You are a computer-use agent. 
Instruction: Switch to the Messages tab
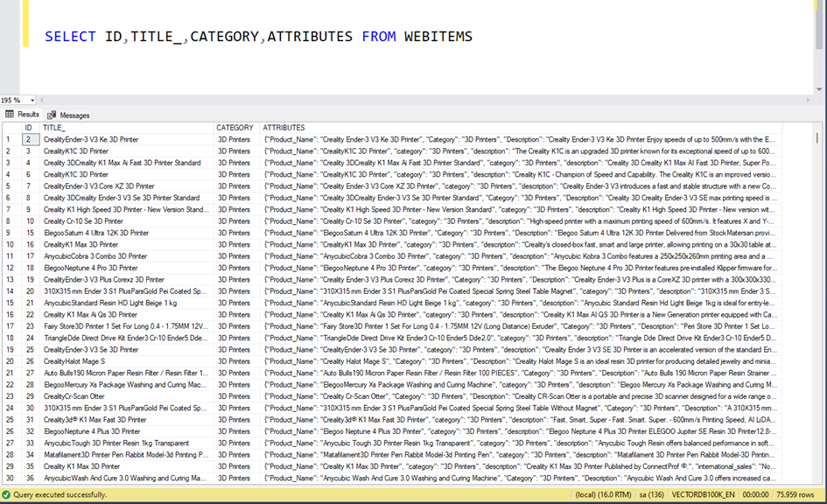(74, 115)
